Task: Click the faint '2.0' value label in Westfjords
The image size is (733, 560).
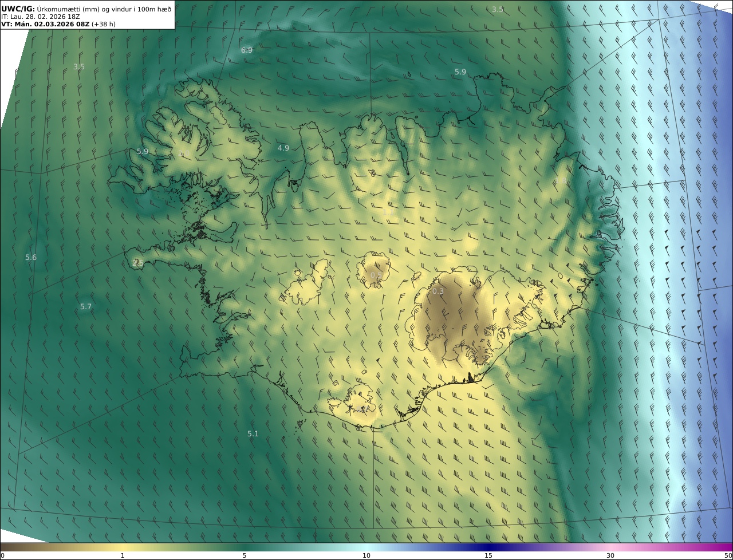Action: 184,153
